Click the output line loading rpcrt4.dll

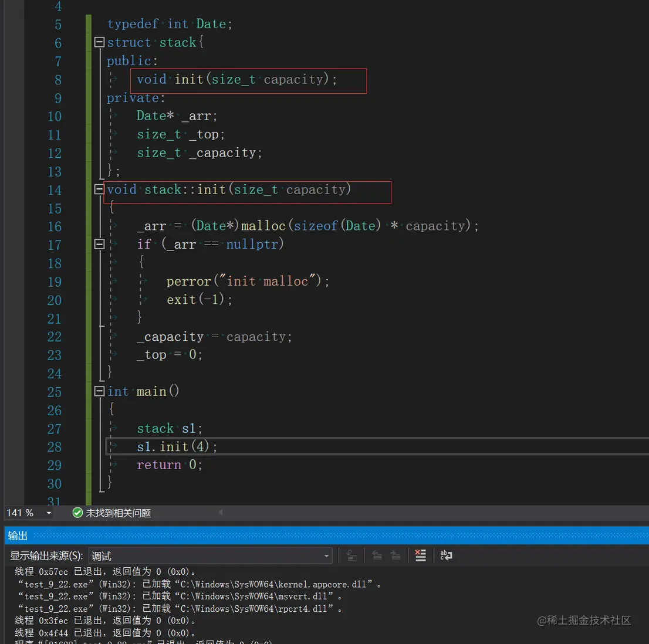tap(180, 609)
